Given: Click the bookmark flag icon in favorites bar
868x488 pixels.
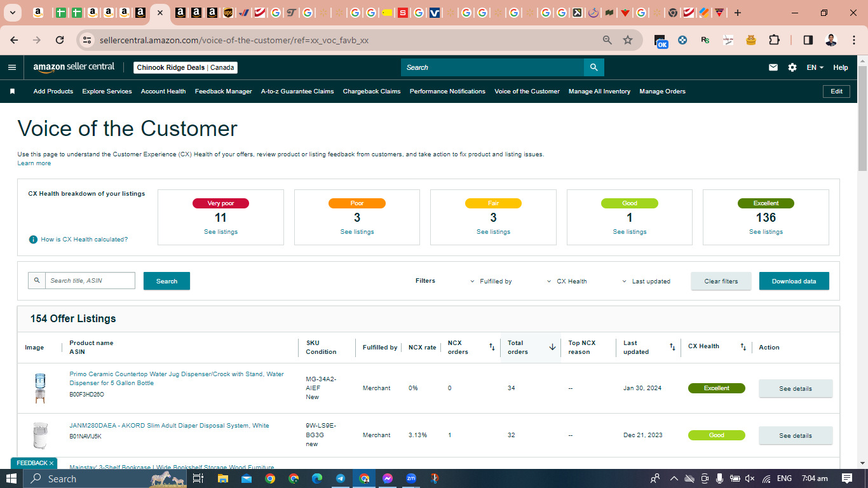Looking at the screenshot, I should pos(12,91).
